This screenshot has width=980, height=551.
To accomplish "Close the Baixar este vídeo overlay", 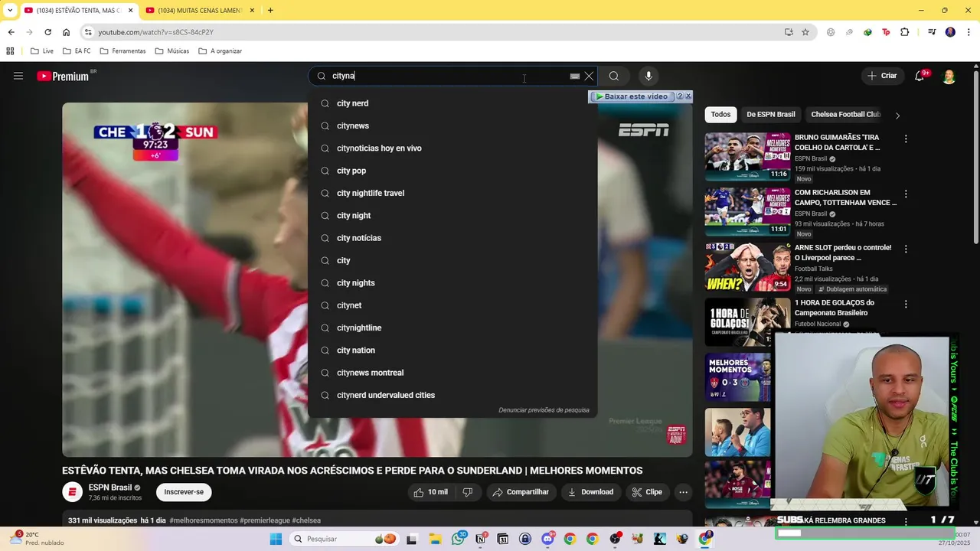I will point(688,96).
